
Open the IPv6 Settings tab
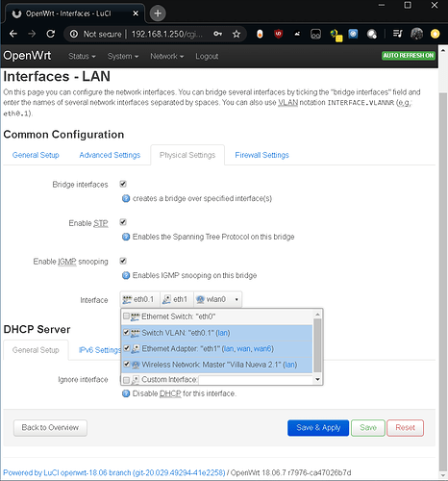[99, 350]
